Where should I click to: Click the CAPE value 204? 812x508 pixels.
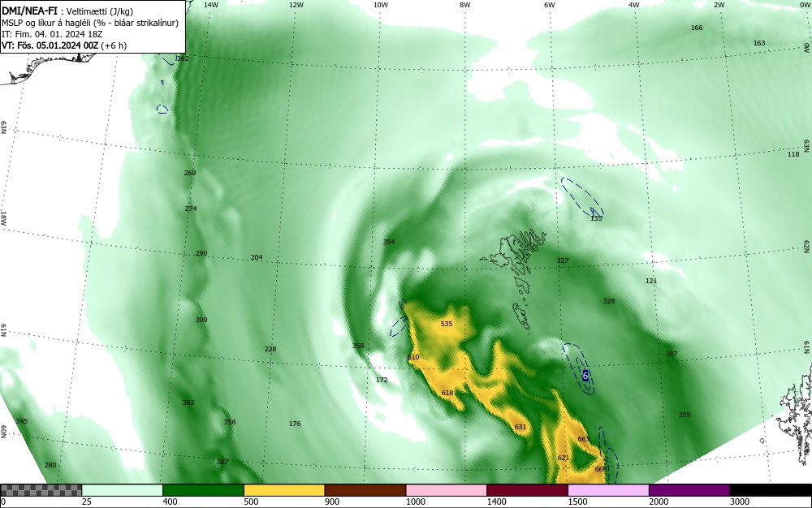pyautogui.click(x=257, y=257)
